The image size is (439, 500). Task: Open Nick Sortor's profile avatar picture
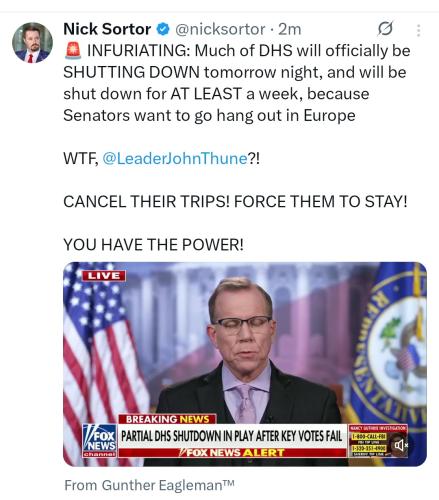click(32, 43)
